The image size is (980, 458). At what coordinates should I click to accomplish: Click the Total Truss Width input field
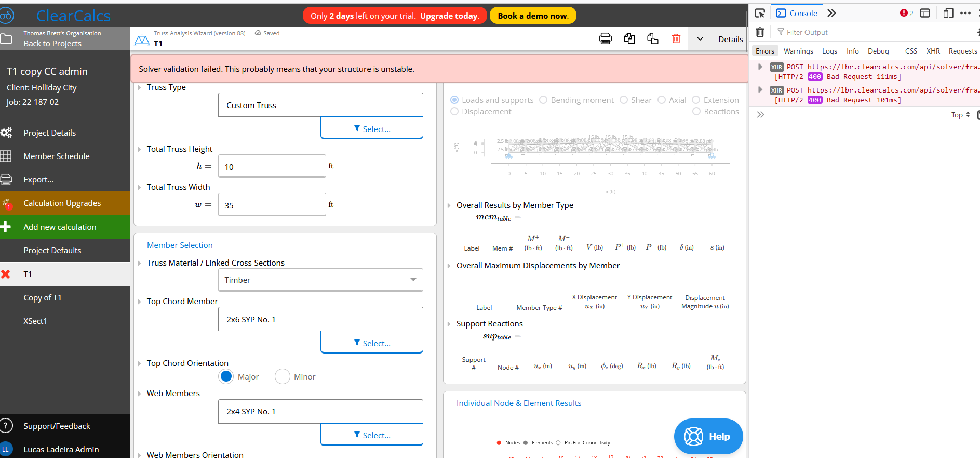(x=272, y=205)
